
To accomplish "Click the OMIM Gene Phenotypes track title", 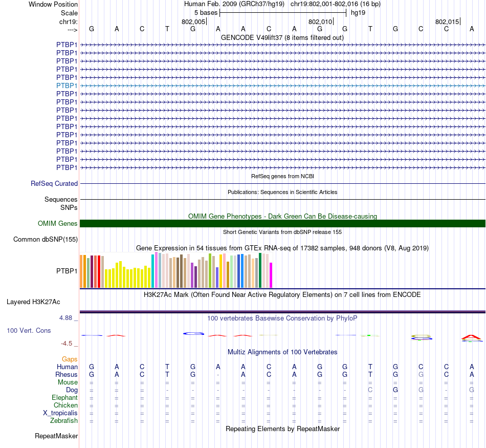I will point(282,216).
